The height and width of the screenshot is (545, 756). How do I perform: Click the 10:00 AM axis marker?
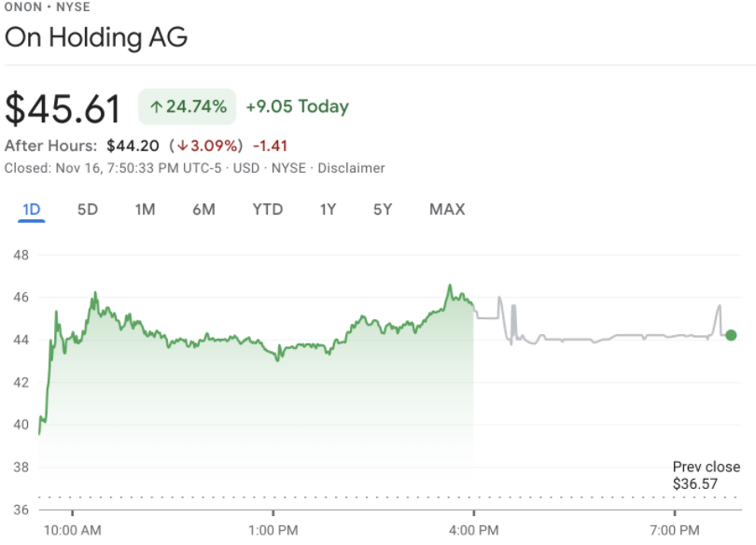(x=72, y=531)
